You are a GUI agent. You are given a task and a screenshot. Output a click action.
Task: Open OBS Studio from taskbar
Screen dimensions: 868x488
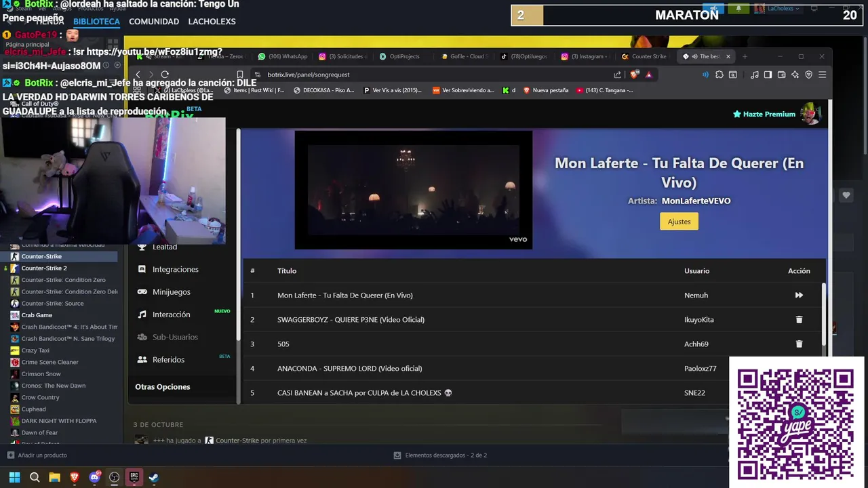[114, 477]
